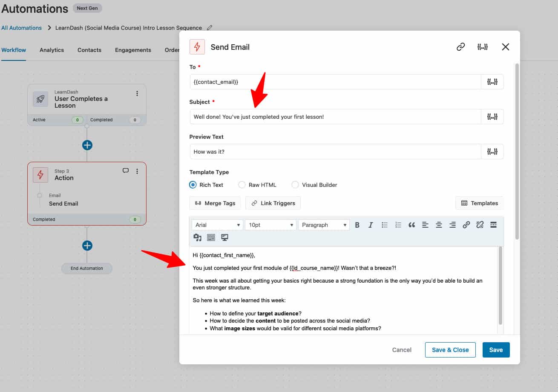Insert a blockquote
558x392 pixels.
pyautogui.click(x=411, y=225)
